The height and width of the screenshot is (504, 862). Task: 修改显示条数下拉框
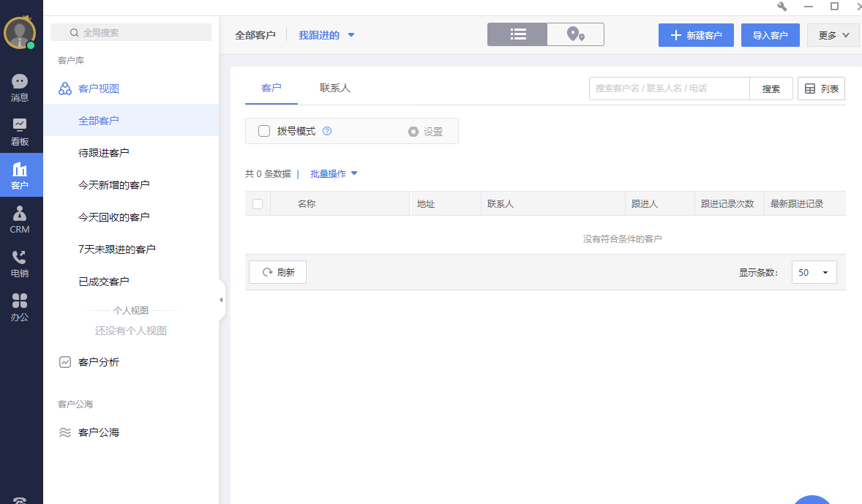(814, 271)
